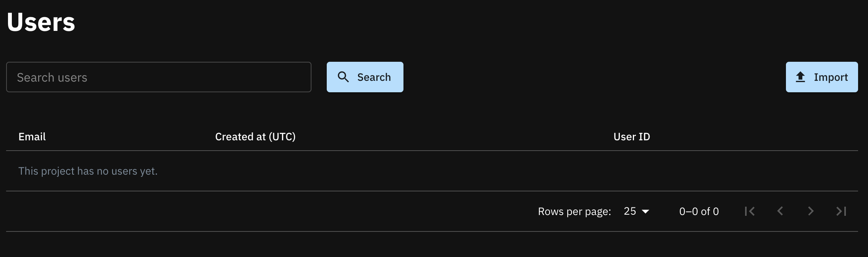Click the magnifying glass icon in Search button

coord(343,77)
